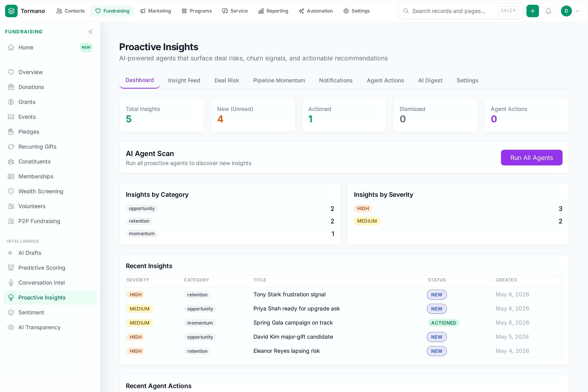Open the Programs top navigation item
The image size is (588, 392).
pyautogui.click(x=197, y=11)
